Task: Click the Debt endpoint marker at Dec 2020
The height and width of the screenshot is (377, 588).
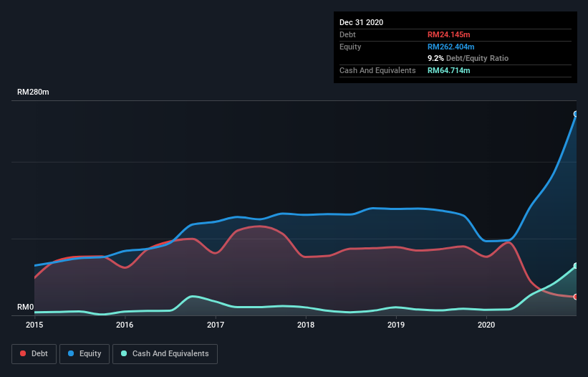Action: click(576, 297)
